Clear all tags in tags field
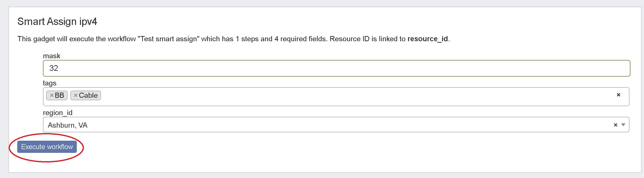 (618, 95)
